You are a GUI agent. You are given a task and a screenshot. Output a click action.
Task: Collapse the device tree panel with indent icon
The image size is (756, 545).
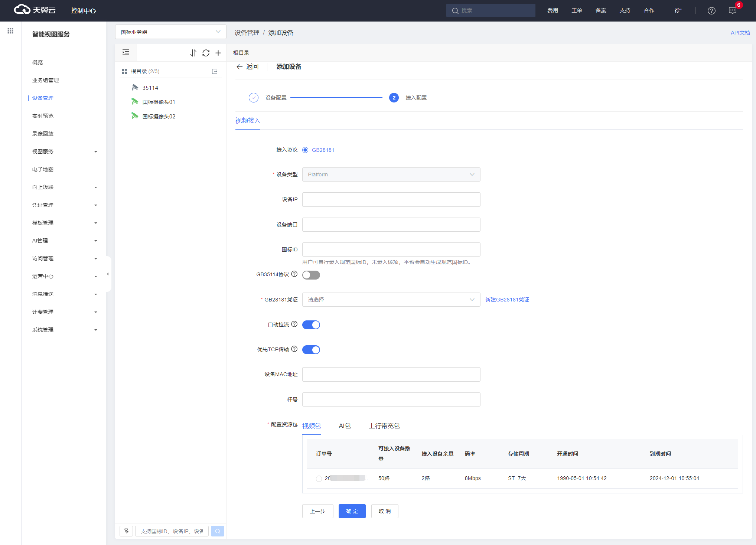click(126, 52)
